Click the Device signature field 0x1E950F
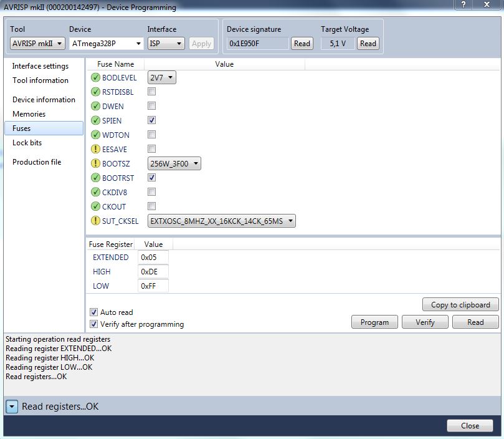The width and height of the screenshot is (504, 439). click(258, 44)
